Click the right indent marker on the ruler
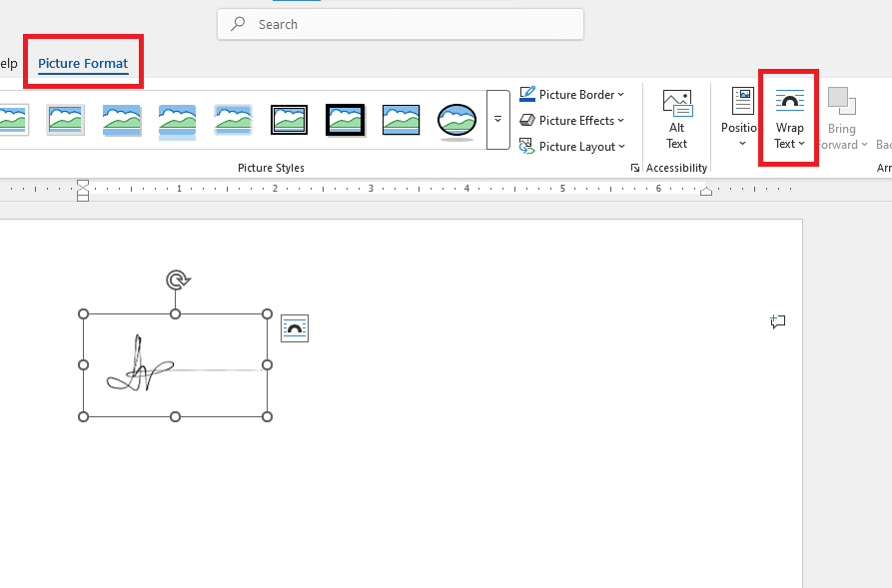 tap(706, 191)
